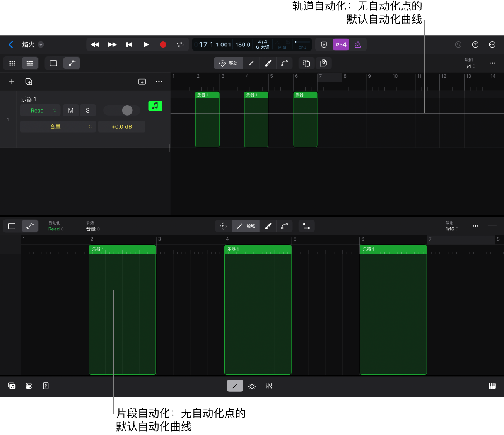Switch the editor to region view

pyautogui.click(x=12, y=226)
